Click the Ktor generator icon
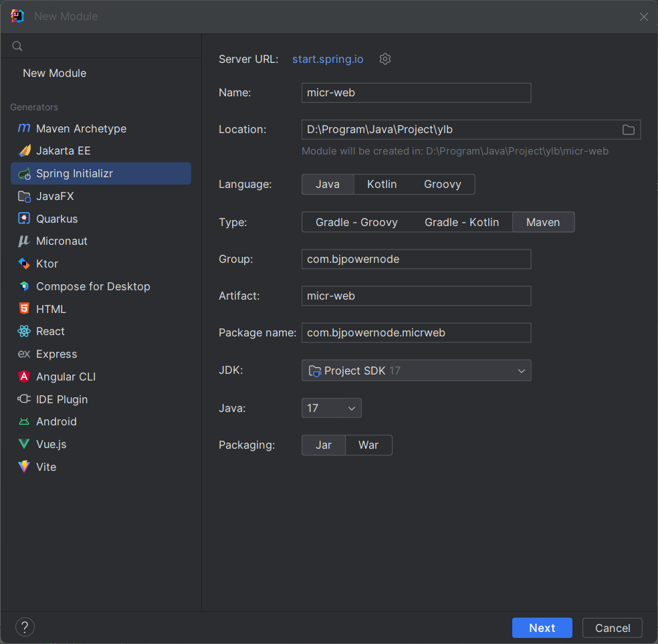658x644 pixels. click(24, 263)
